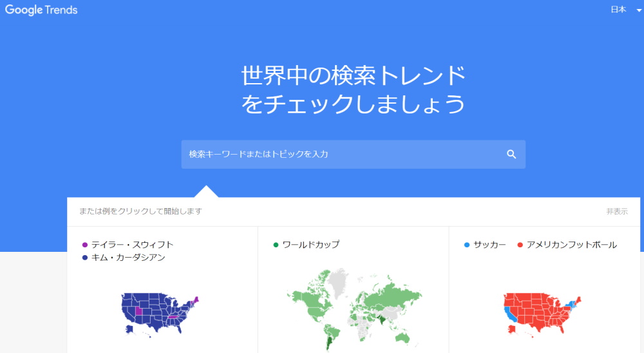Viewport: 644px width, 353px height.
Task: Click the アメリカンフットボール legend label
Action: [x=572, y=245]
